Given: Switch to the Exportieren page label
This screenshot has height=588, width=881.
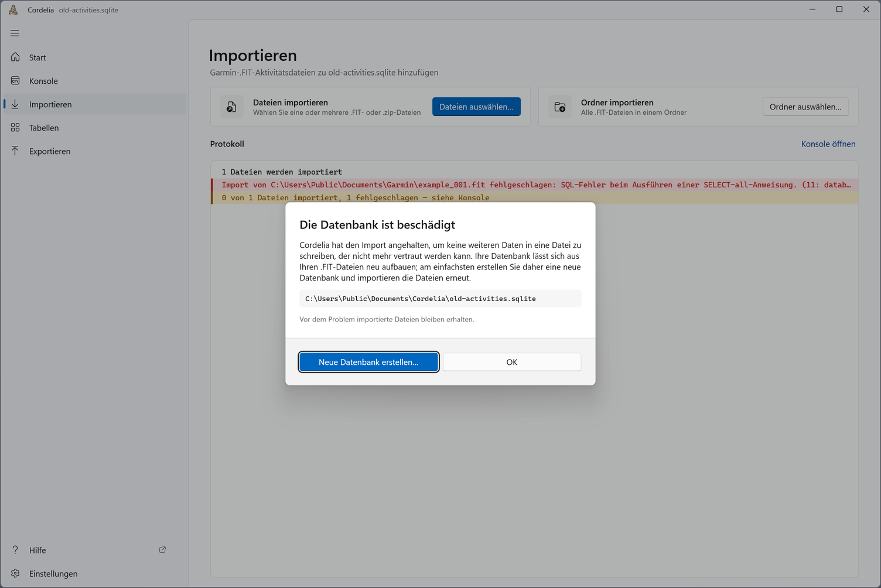Looking at the screenshot, I should [50, 151].
